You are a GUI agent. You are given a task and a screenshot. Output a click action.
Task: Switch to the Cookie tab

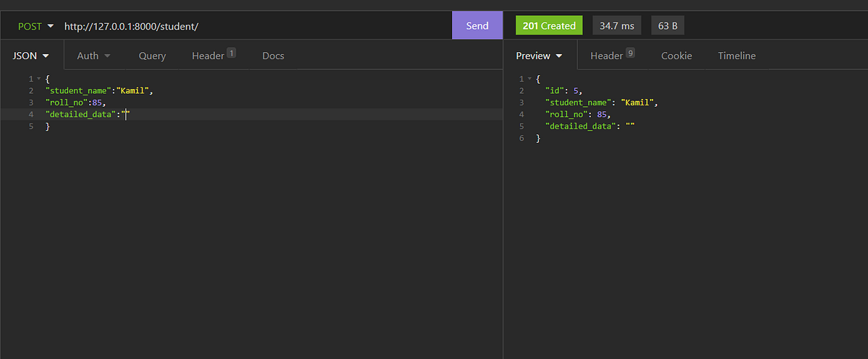[x=676, y=56]
